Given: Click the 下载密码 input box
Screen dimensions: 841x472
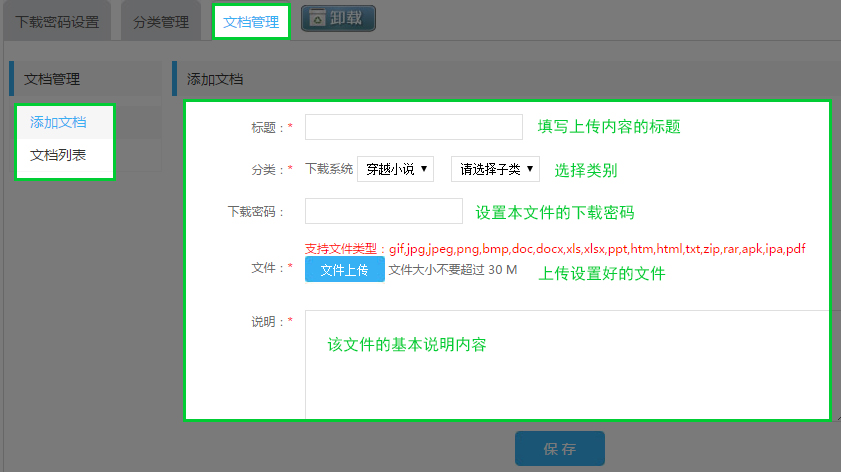Looking at the screenshot, I should click(x=383, y=211).
